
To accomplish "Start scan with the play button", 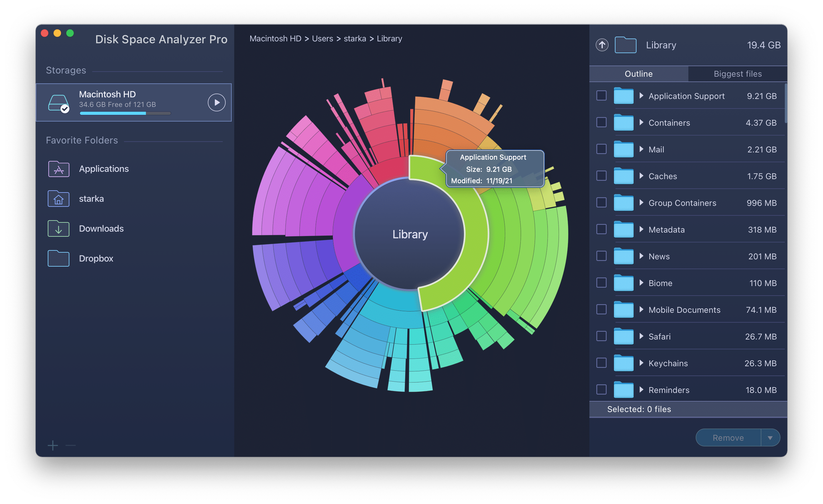I will [x=216, y=102].
